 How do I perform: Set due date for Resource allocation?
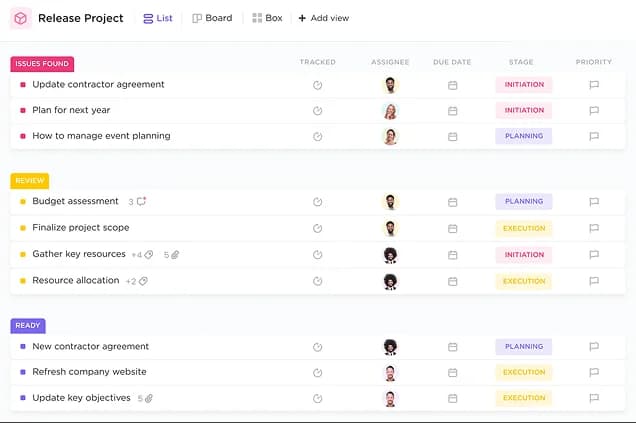pos(453,281)
